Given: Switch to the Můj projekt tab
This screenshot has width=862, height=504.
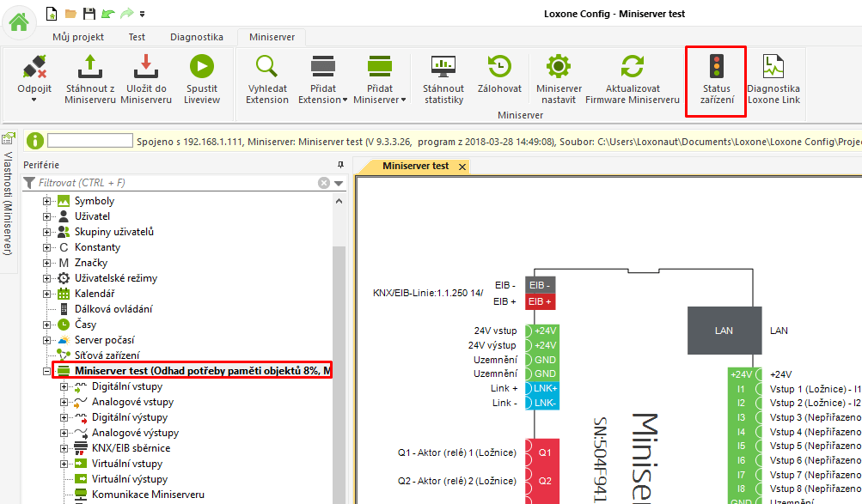Looking at the screenshot, I should [78, 37].
